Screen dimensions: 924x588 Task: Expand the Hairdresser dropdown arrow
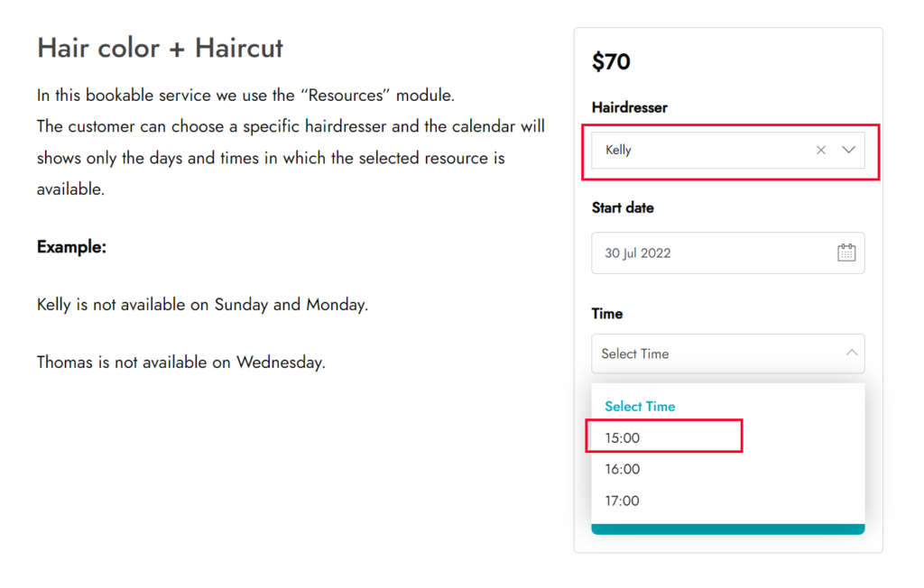point(848,150)
